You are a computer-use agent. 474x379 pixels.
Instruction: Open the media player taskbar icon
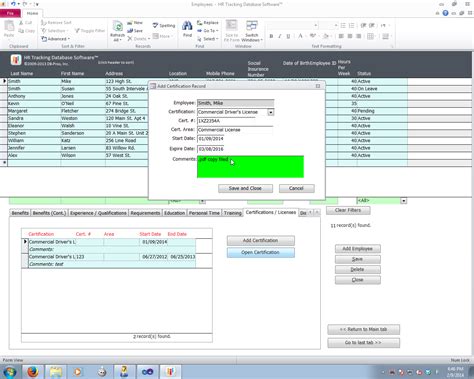[x=78, y=371]
